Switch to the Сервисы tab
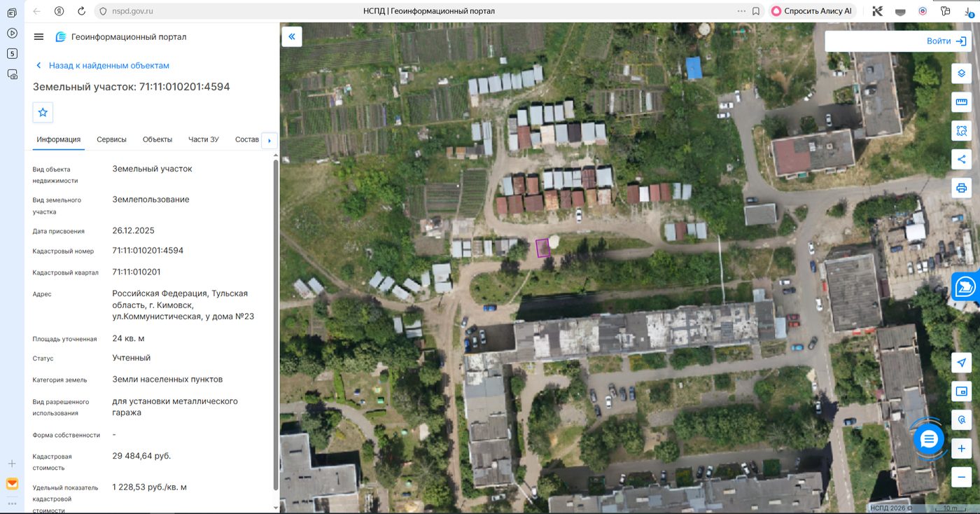Image resolution: width=980 pixels, height=514 pixels. click(111, 139)
